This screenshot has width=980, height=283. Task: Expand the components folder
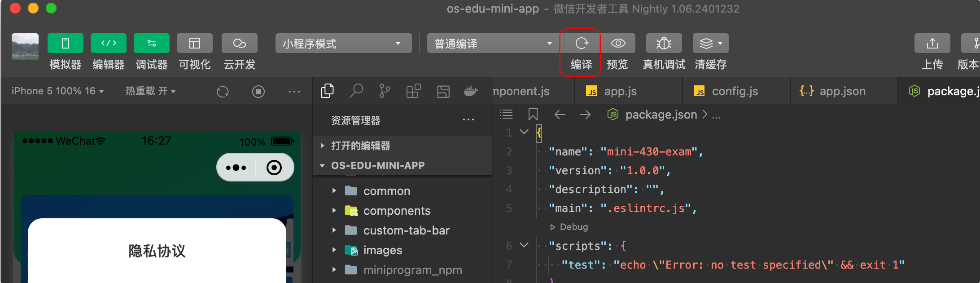click(402, 211)
